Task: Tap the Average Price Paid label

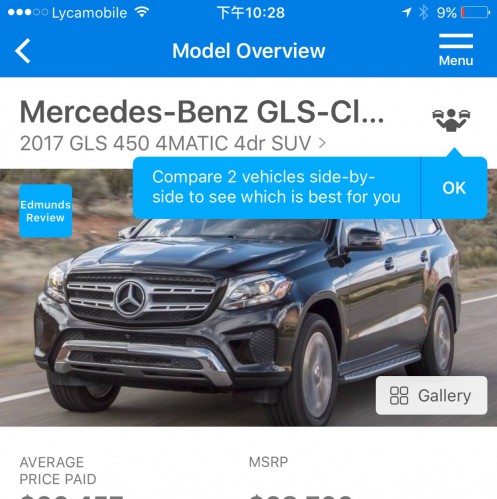Action: [58, 471]
